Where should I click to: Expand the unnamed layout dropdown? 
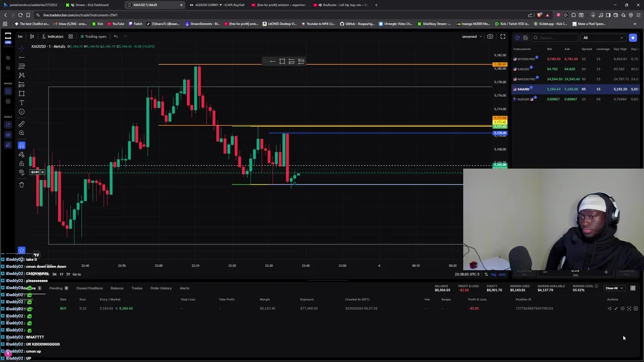pos(472,36)
